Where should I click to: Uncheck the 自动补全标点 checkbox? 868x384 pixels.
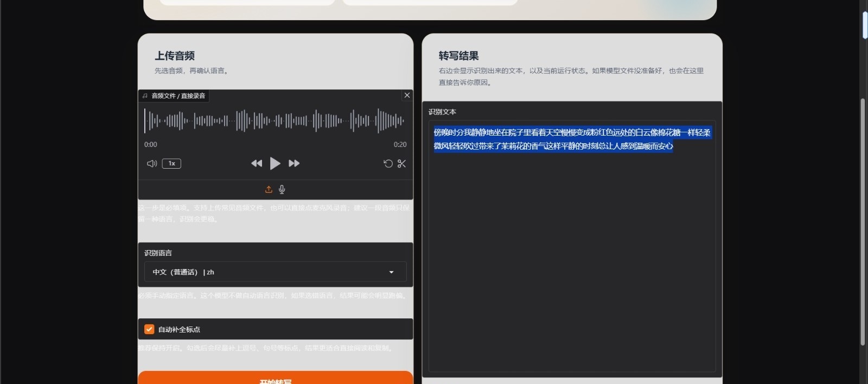149,329
